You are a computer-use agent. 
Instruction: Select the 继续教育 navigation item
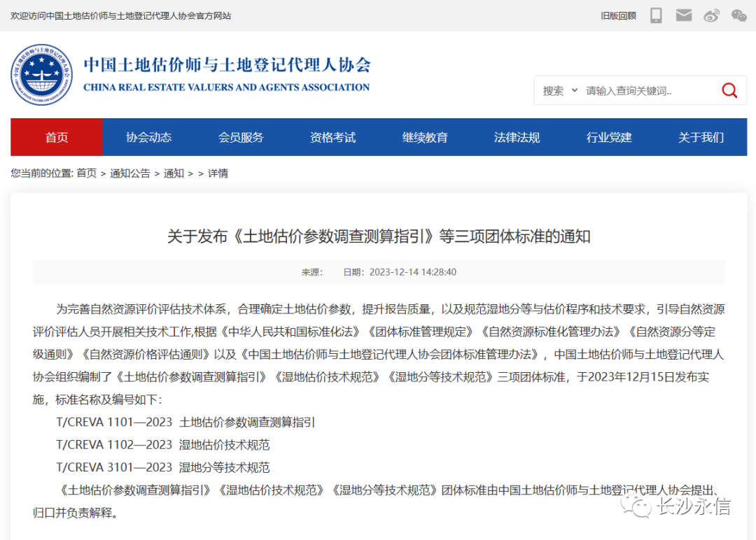(425, 137)
